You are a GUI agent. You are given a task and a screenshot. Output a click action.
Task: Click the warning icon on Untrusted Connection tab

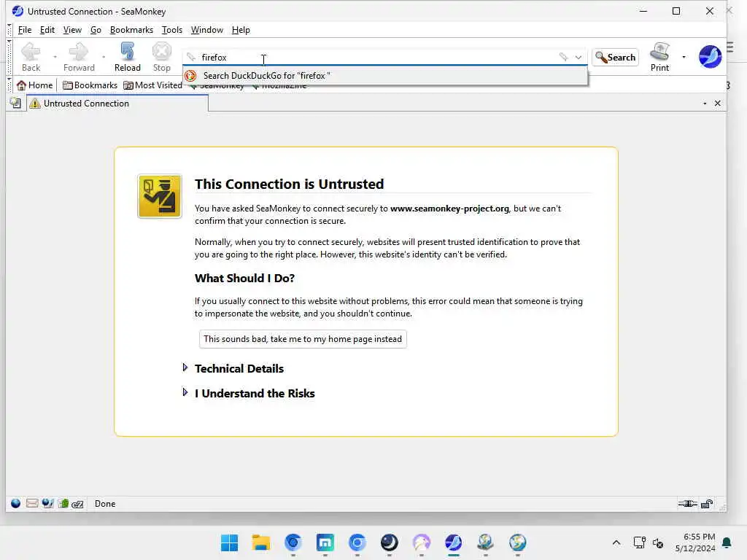click(x=35, y=104)
